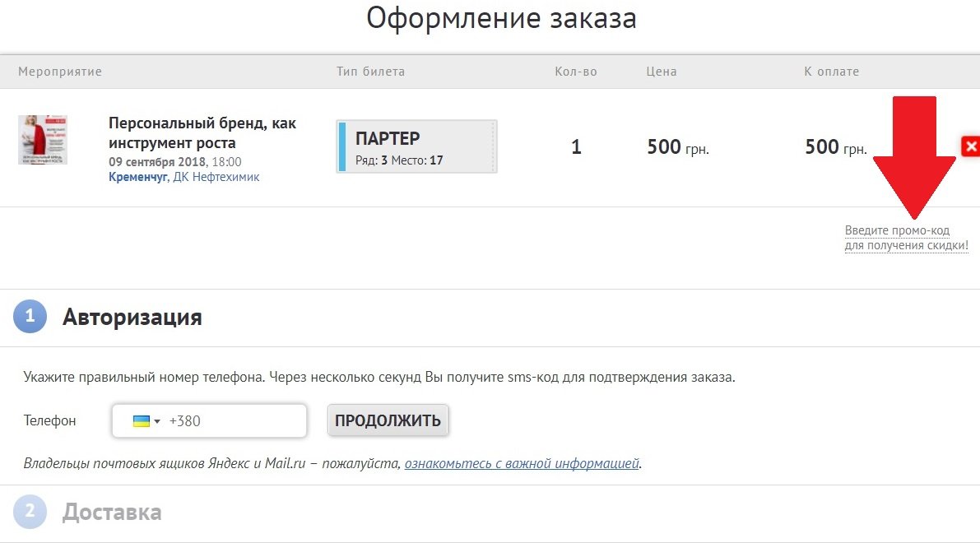Click the Мероприятие column header
Viewport: 980px width, 543px height.
[x=60, y=72]
